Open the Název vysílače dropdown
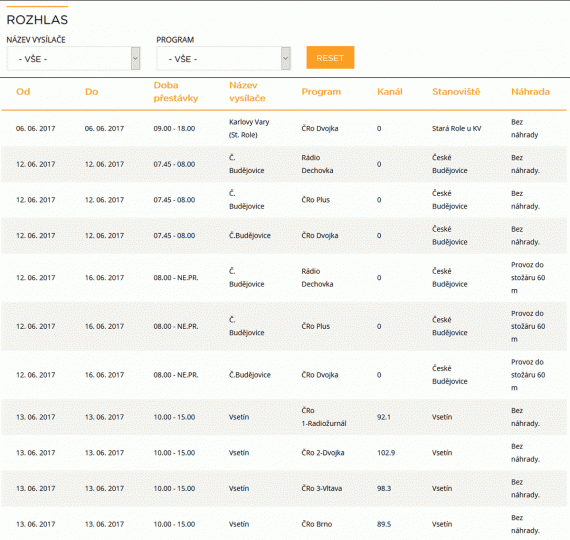 coord(73,59)
